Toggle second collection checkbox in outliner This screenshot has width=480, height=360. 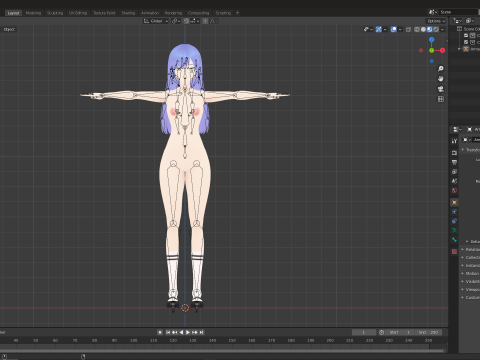(x=466, y=42)
